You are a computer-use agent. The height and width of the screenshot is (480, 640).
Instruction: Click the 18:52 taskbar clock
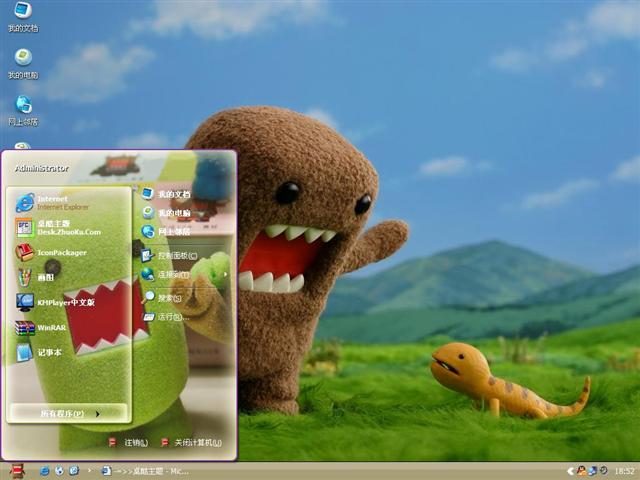pyautogui.click(x=624, y=471)
